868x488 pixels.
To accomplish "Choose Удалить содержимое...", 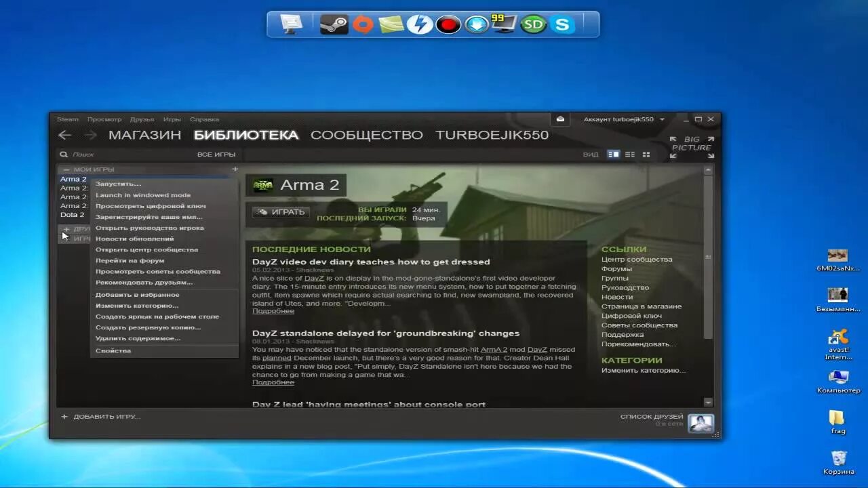I will coord(165,338).
